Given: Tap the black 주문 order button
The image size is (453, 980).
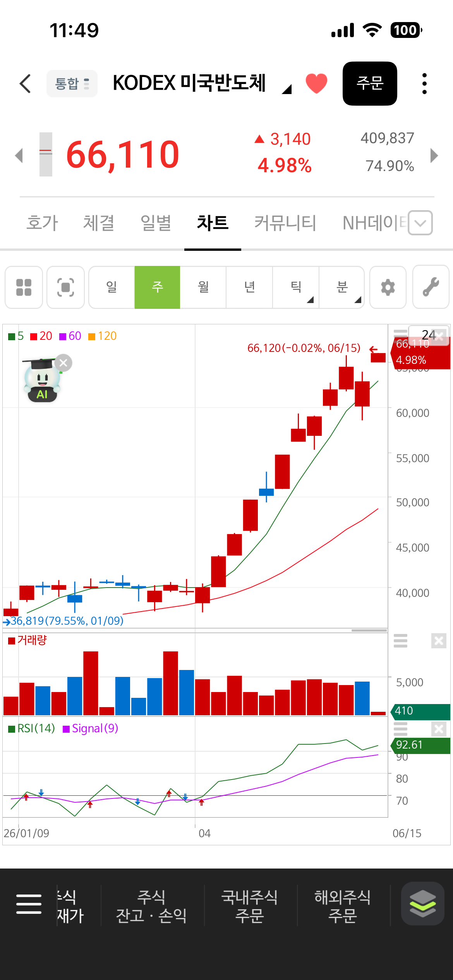Looking at the screenshot, I should click(x=370, y=84).
